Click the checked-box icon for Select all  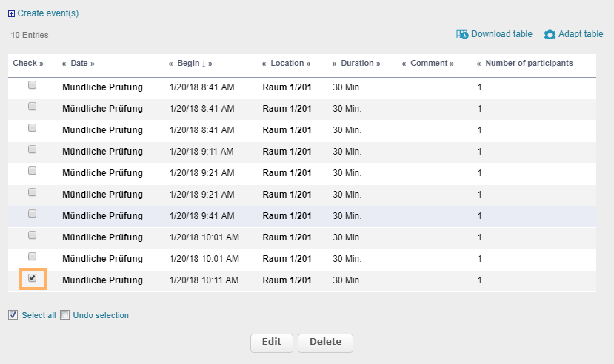(13, 315)
